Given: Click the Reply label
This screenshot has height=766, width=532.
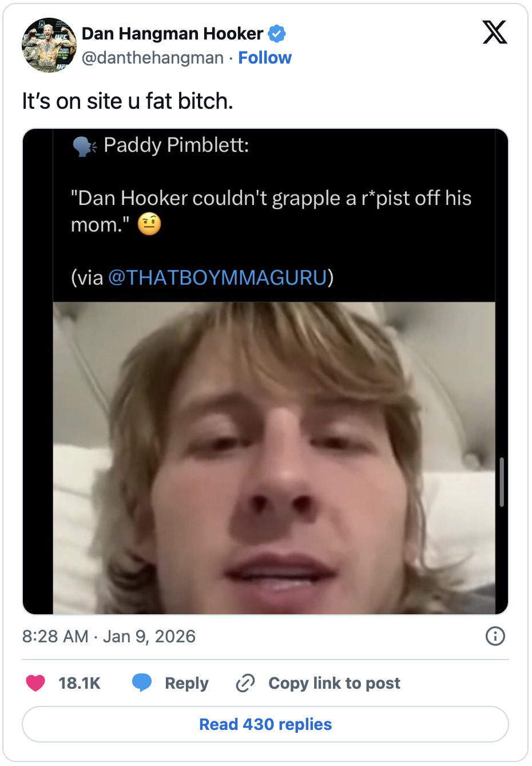Looking at the screenshot, I should (x=186, y=683).
